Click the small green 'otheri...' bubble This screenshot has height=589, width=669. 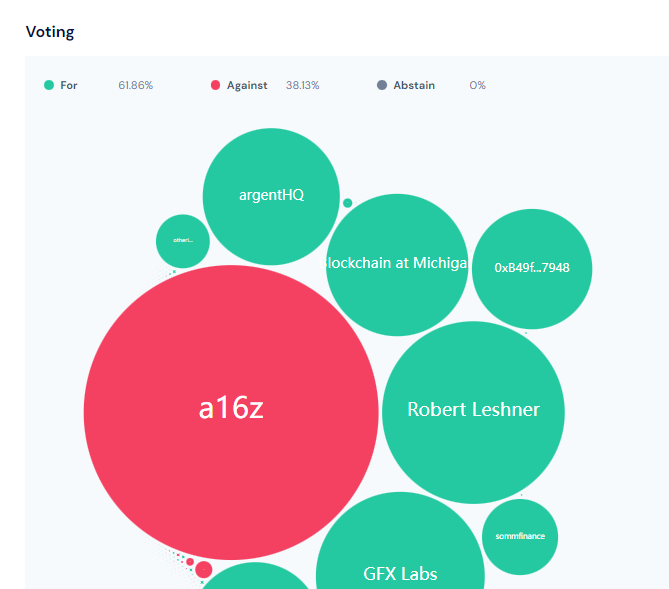183,241
